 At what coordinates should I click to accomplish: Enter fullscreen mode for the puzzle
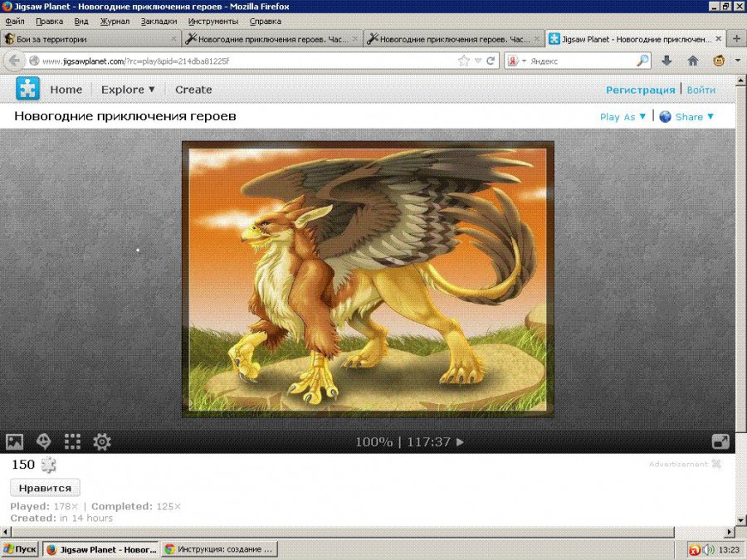click(720, 441)
